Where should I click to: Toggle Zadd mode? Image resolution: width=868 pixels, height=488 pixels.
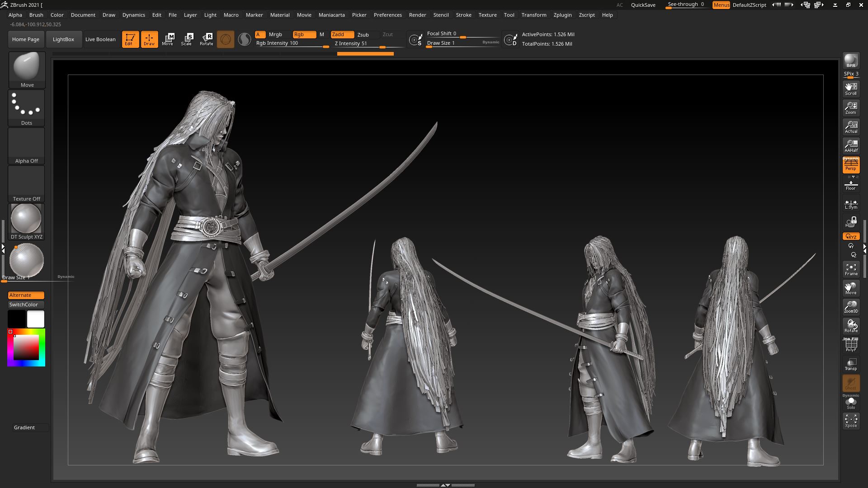[342, 34]
